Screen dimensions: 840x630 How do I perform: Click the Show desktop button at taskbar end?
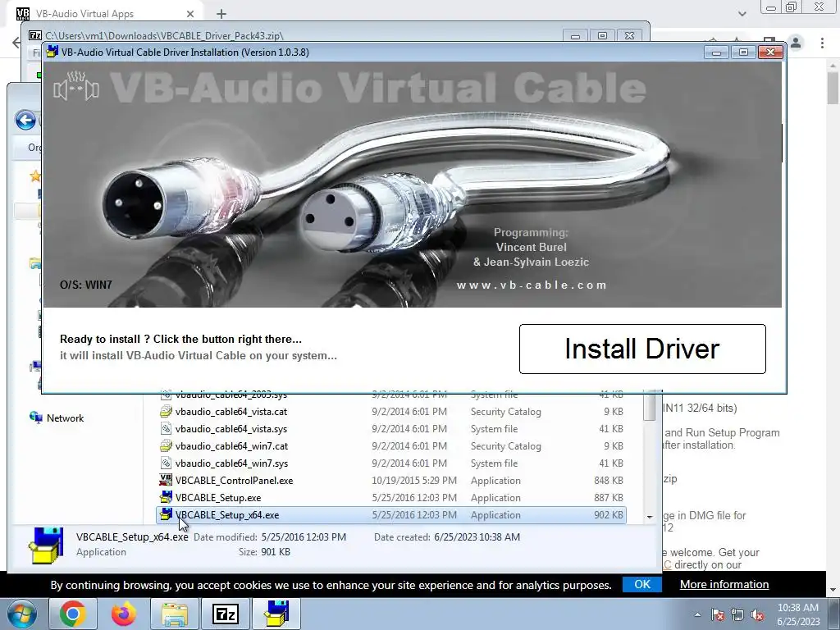[834, 614]
